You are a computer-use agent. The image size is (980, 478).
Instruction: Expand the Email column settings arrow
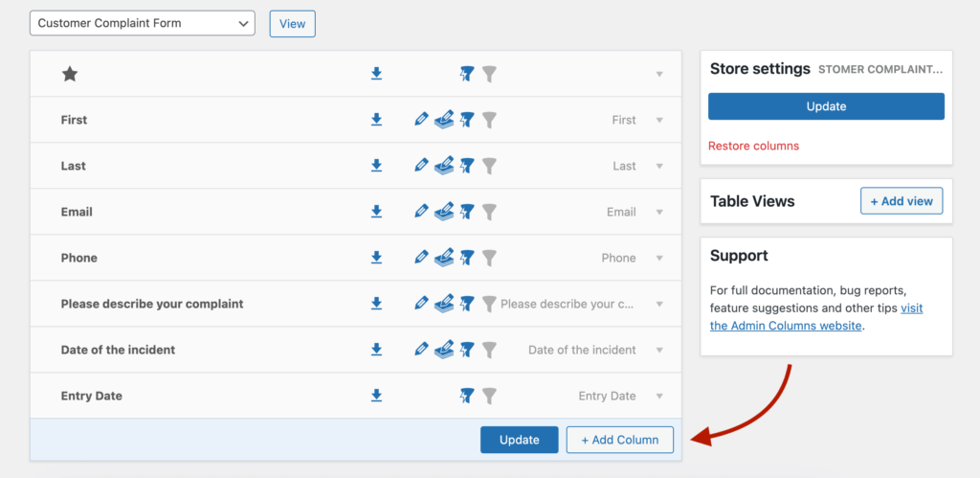tap(659, 213)
